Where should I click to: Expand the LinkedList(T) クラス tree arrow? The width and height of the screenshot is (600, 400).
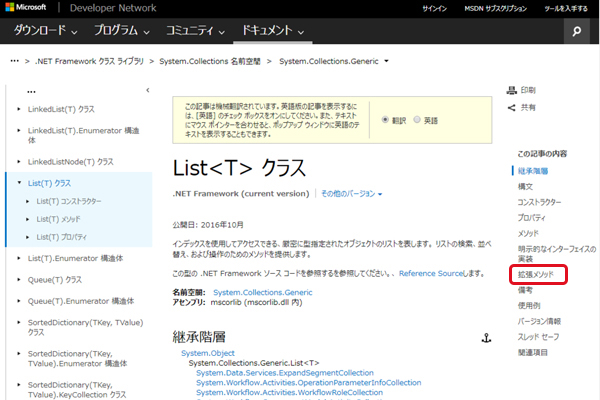19,109
